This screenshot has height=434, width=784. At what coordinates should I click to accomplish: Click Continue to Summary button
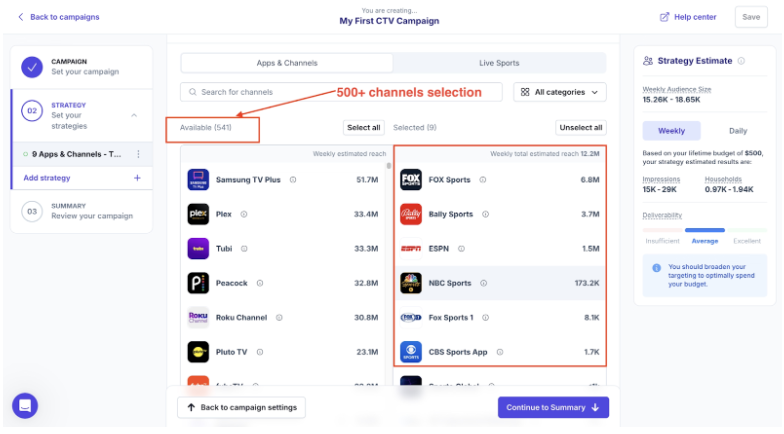point(553,408)
